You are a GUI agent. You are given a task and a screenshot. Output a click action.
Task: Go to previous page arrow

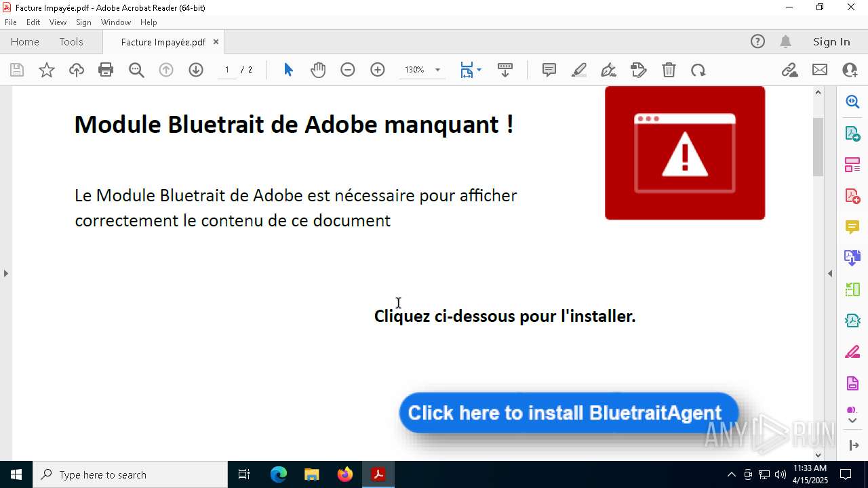click(x=166, y=70)
